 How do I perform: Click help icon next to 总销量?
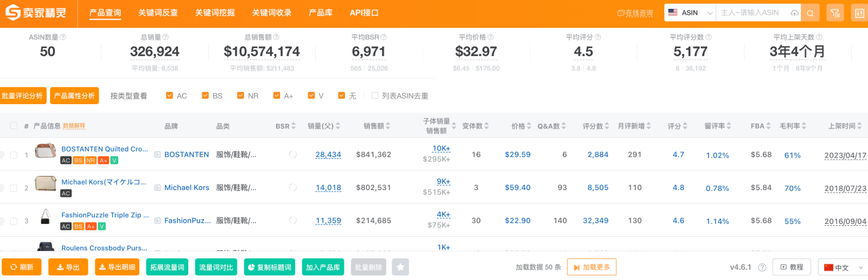point(165,37)
